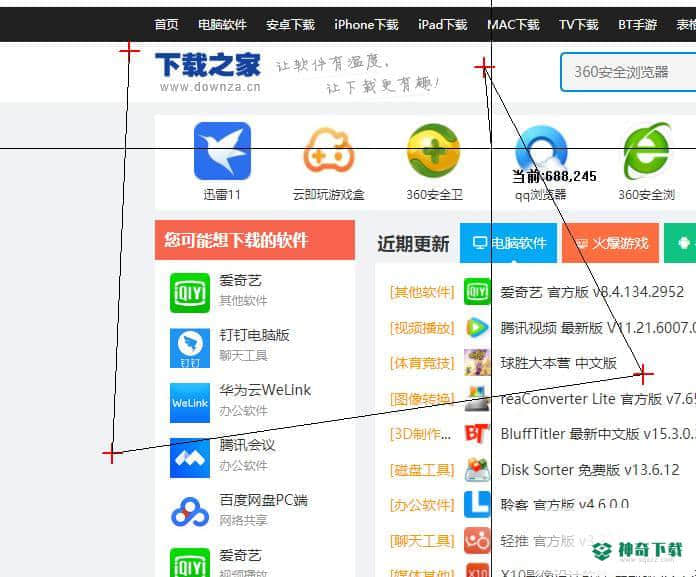Image resolution: width=696 pixels, height=577 pixels.
Task: Open the [办公软件] category link
Action: (422, 505)
